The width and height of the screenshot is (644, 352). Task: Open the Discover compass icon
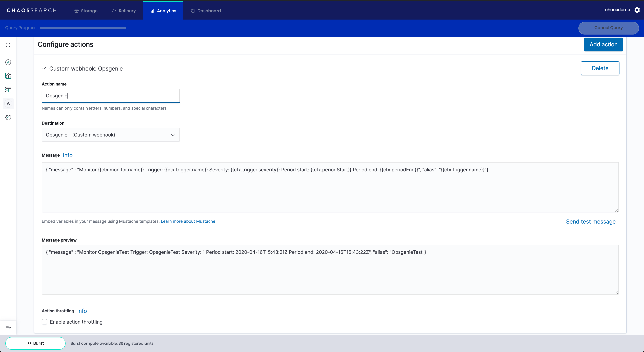click(8, 62)
